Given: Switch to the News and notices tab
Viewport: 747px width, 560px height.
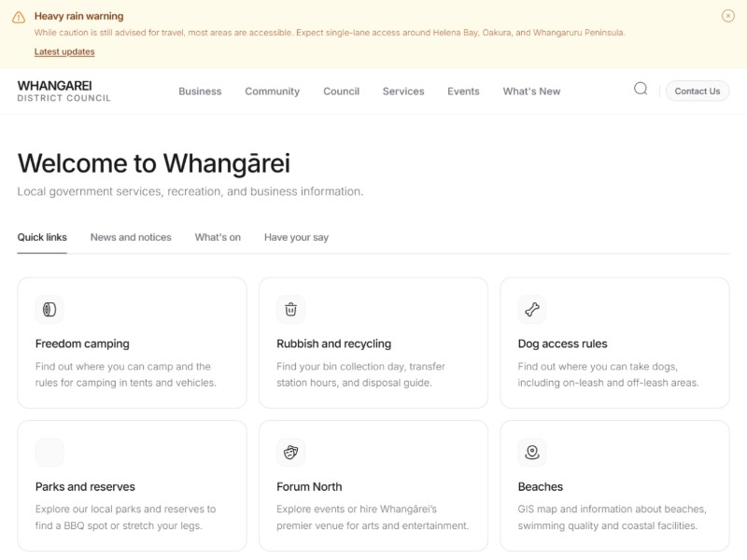Looking at the screenshot, I should [131, 237].
